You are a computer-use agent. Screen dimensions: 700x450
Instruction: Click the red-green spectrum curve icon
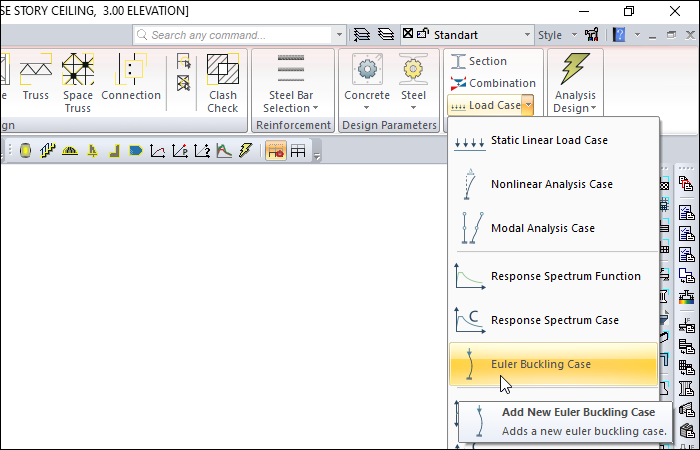(x=224, y=151)
